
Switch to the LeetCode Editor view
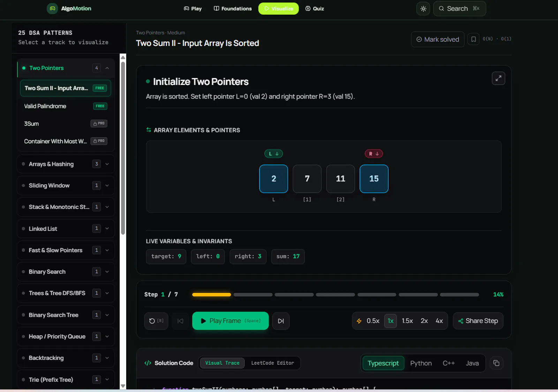click(272, 363)
